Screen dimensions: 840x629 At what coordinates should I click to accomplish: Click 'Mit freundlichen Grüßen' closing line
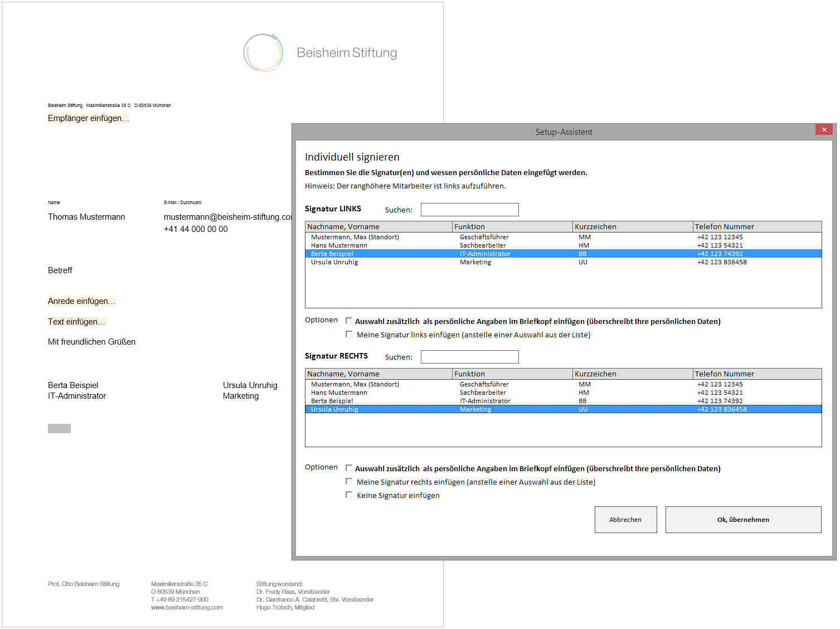click(x=91, y=342)
